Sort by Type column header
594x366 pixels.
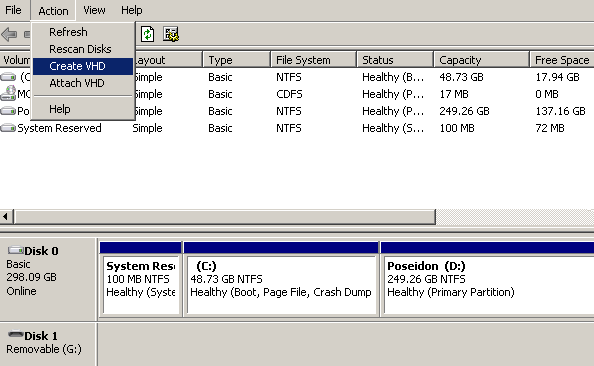click(x=237, y=60)
